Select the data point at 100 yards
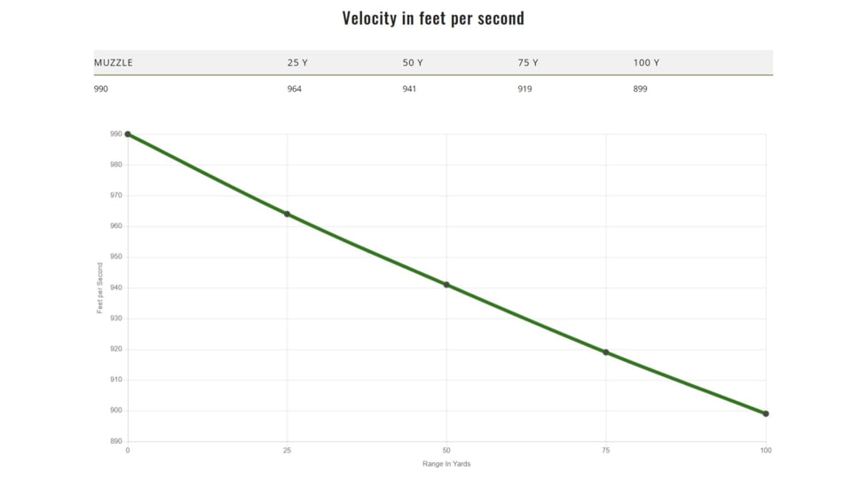 (x=766, y=413)
